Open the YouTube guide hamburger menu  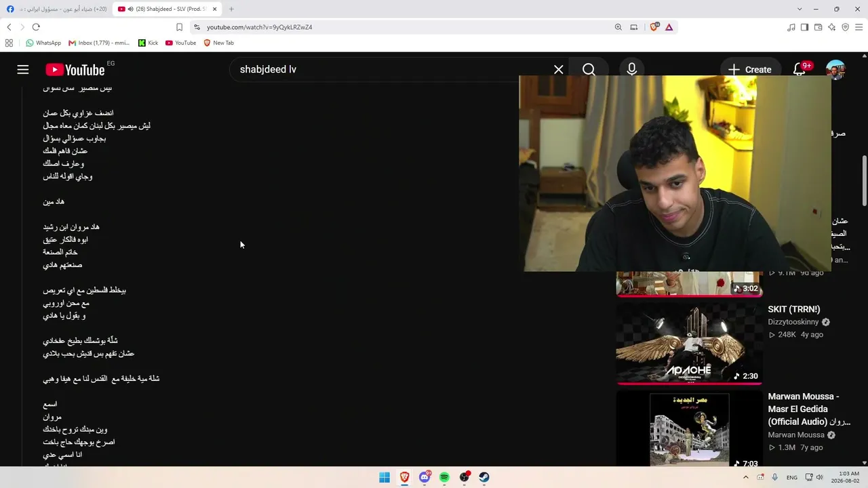point(23,70)
